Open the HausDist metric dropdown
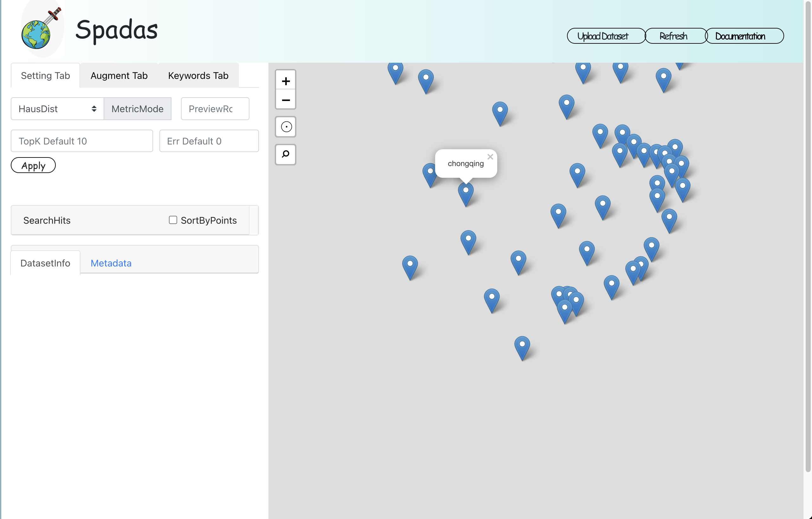The image size is (812, 519). click(57, 109)
